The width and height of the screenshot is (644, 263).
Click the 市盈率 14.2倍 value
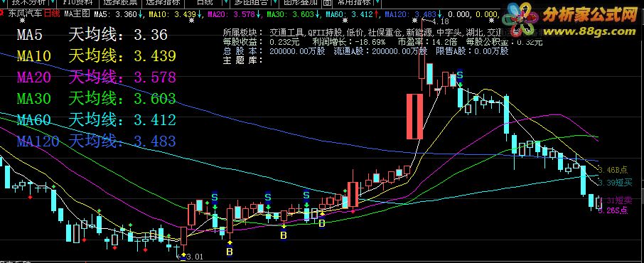pyautogui.click(x=426, y=41)
